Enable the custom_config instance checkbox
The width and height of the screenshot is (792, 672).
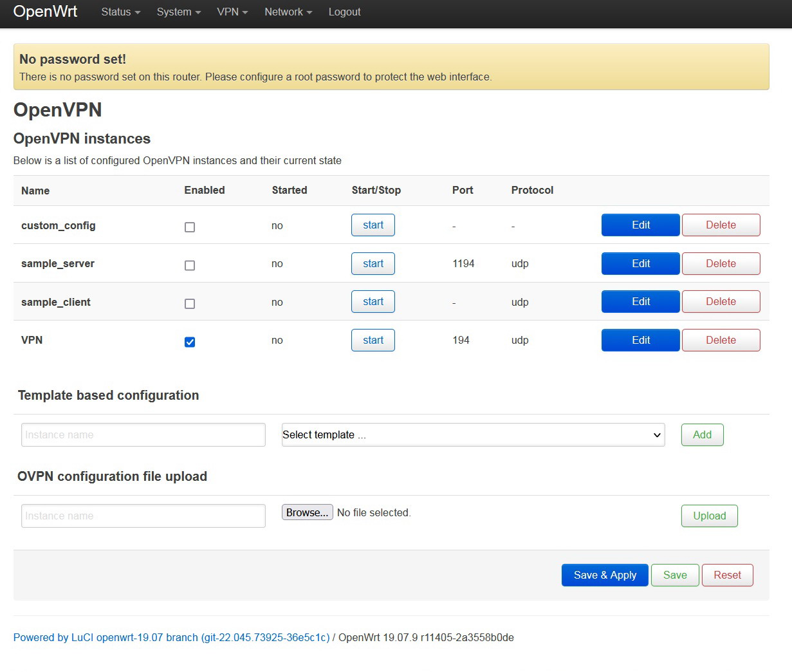pyautogui.click(x=190, y=227)
